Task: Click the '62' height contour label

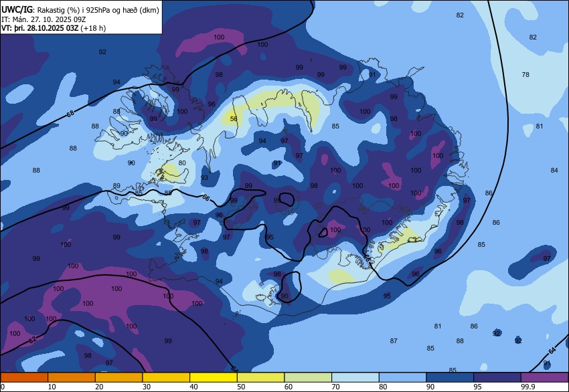Action: coord(33,340)
